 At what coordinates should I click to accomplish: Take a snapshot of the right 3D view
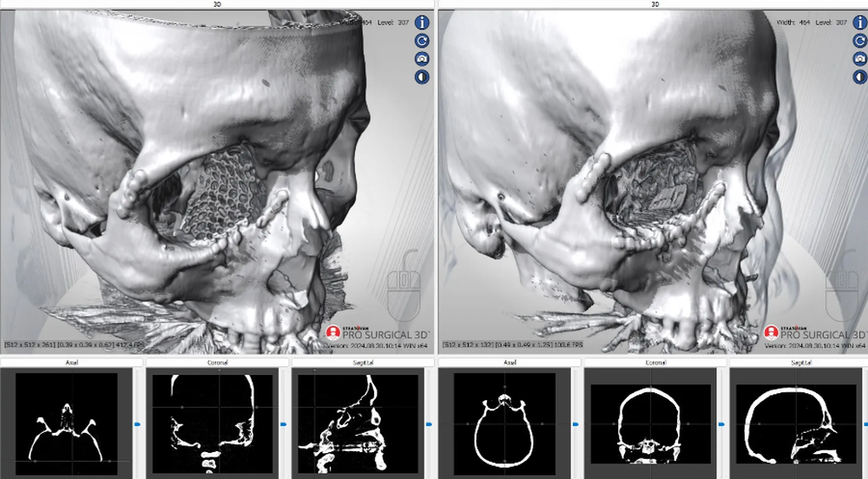point(860,59)
